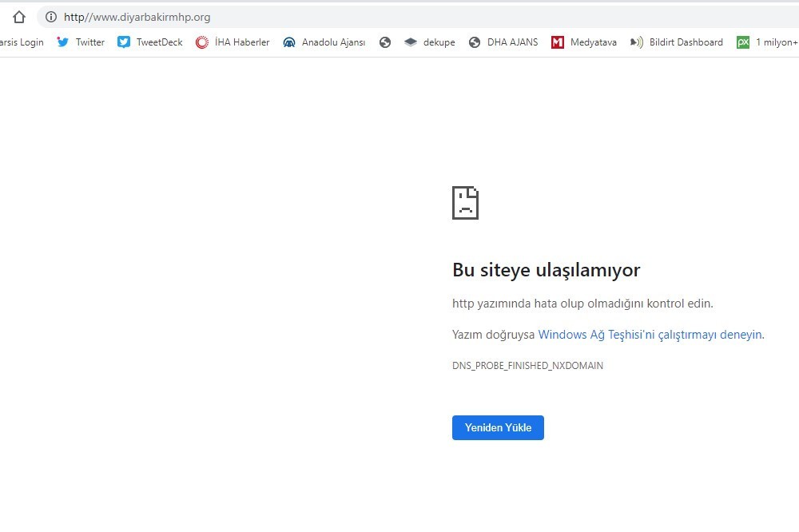
Task: Open the TweetDeck bookmark
Action: point(150,42)
